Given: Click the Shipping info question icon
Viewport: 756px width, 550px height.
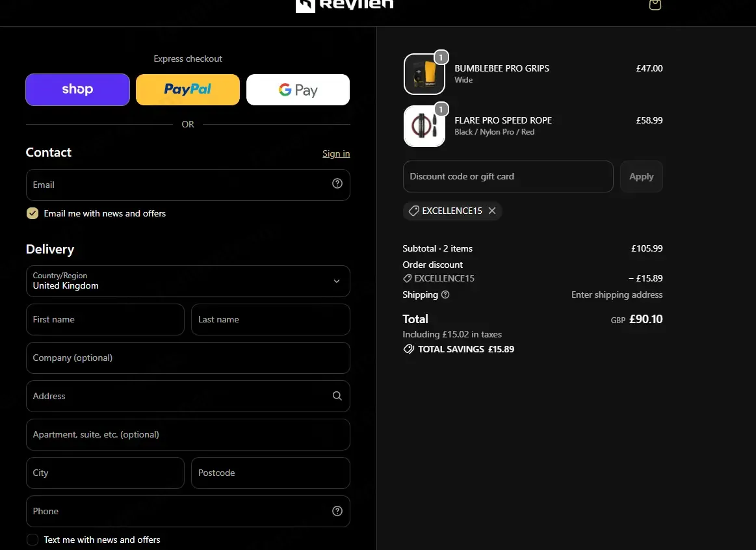Looking at the screenshot, I should tap(445, 295).
